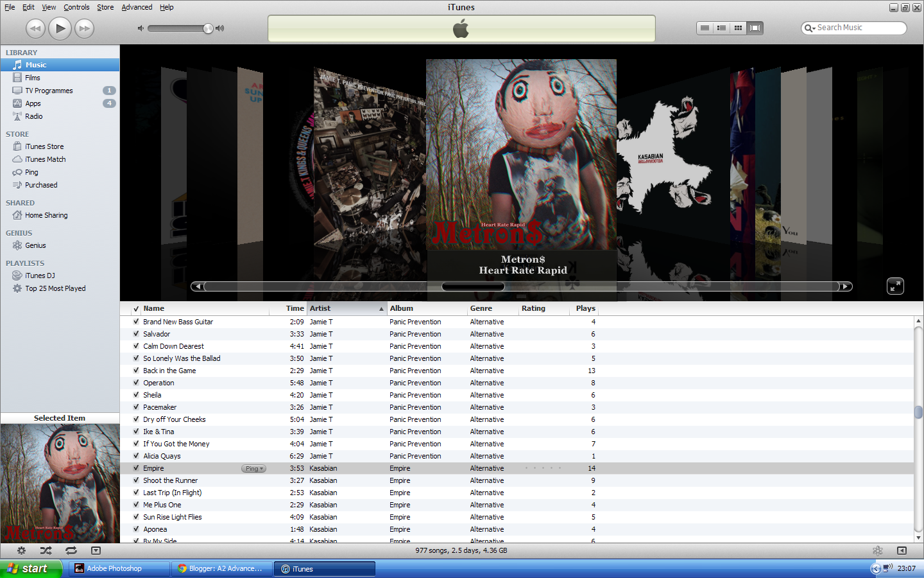This screenshot has width=924, height=578.
Task: Click the Windows Start button
Action: click(x=31, y=568)
